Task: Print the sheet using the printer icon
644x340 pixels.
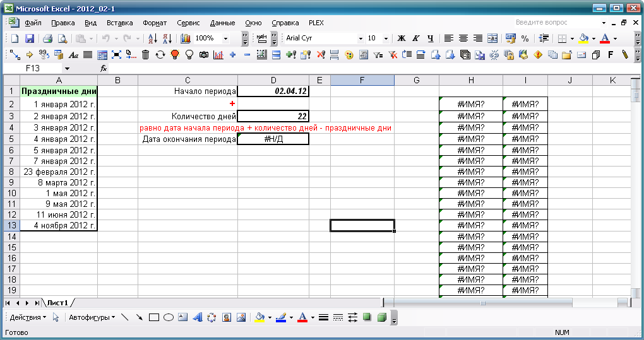Action: [x=47, y=38]
